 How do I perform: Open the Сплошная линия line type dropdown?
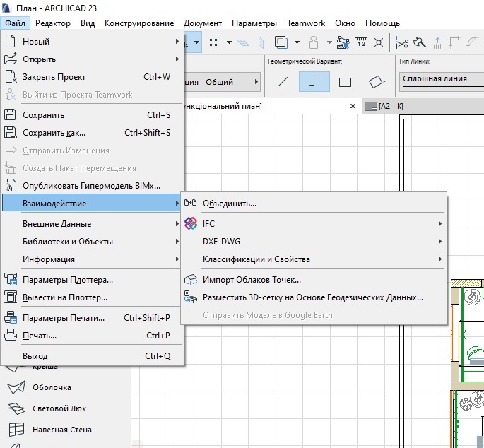tap(442, 81)
